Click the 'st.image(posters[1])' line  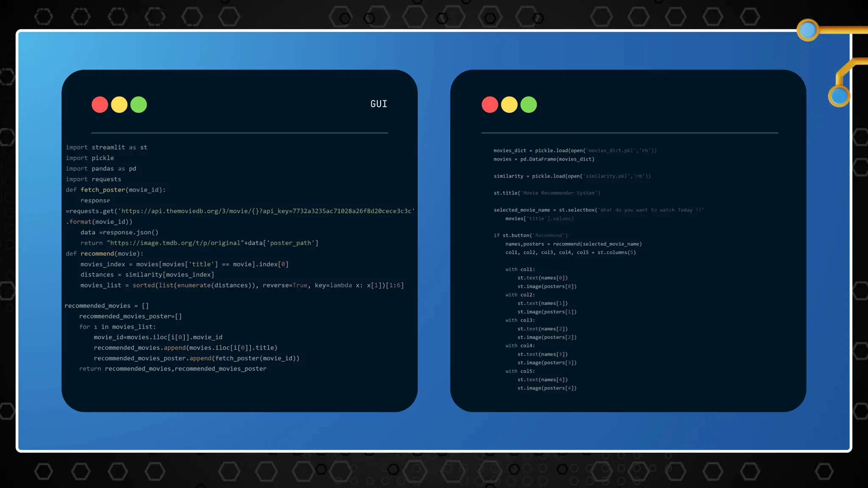(547, 311)
